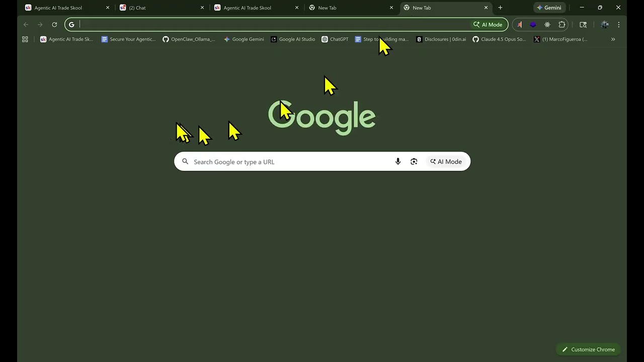Open the Extensions puzzle piece menu
The height and width of the screenshot is (362, 644).
pos(562,25)
